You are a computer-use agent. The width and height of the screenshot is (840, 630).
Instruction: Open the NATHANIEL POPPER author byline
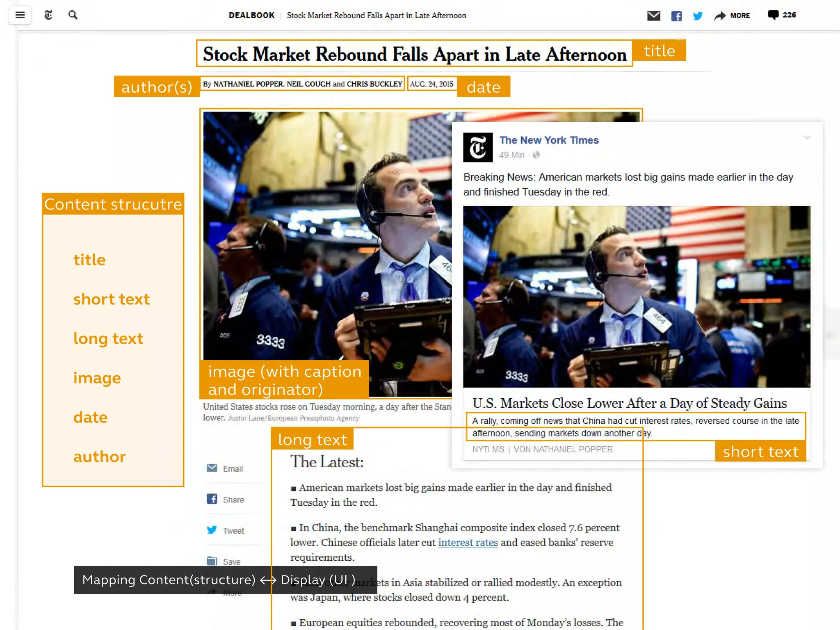[248, 84]
